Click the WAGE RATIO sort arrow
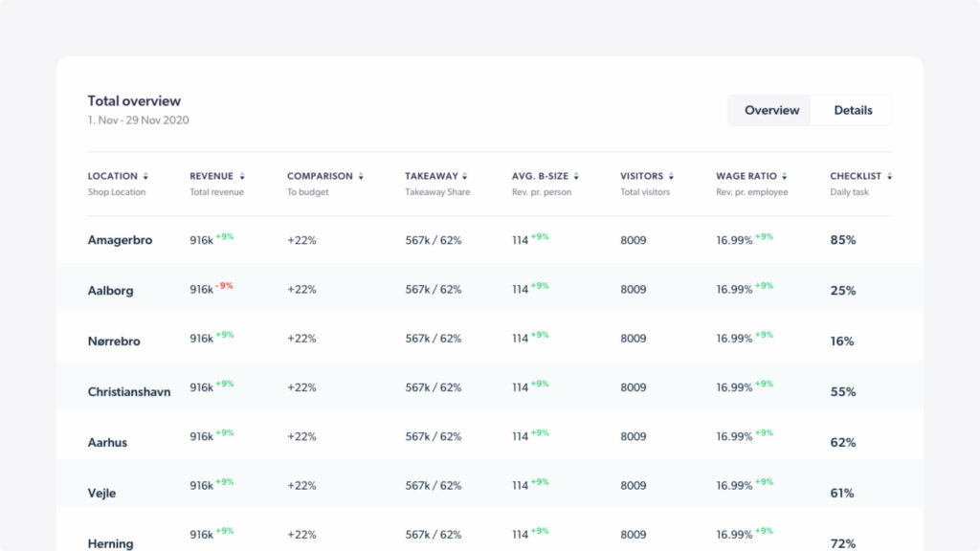The height and width of the screenshot is (551, 980). (x=785, y=177)
